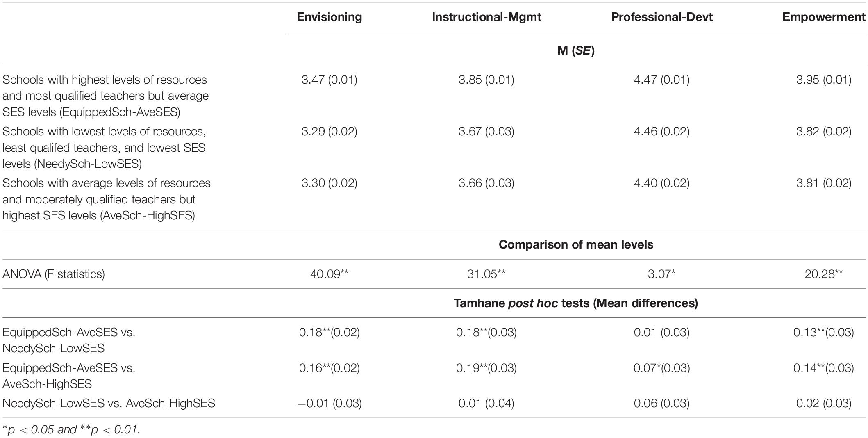The width and height of the screenshot is (868, 438).
Task: Select the Instructional-Mgmt column header
Action: tap(486, 17)
